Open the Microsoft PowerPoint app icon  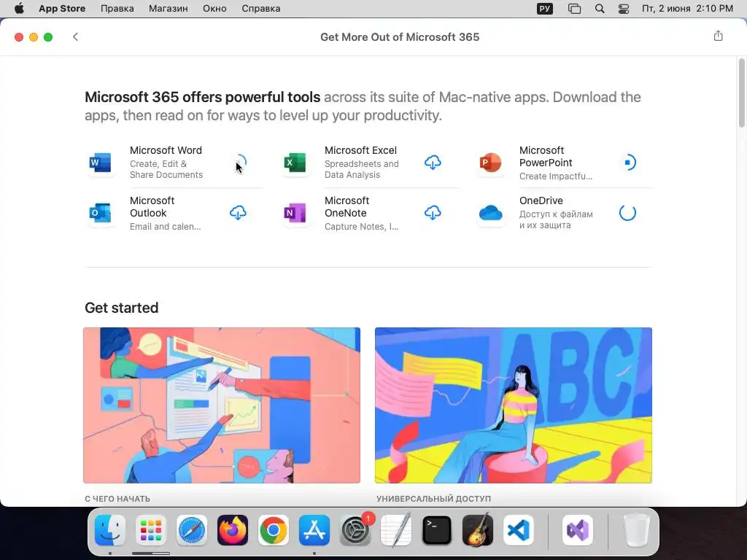490,163
